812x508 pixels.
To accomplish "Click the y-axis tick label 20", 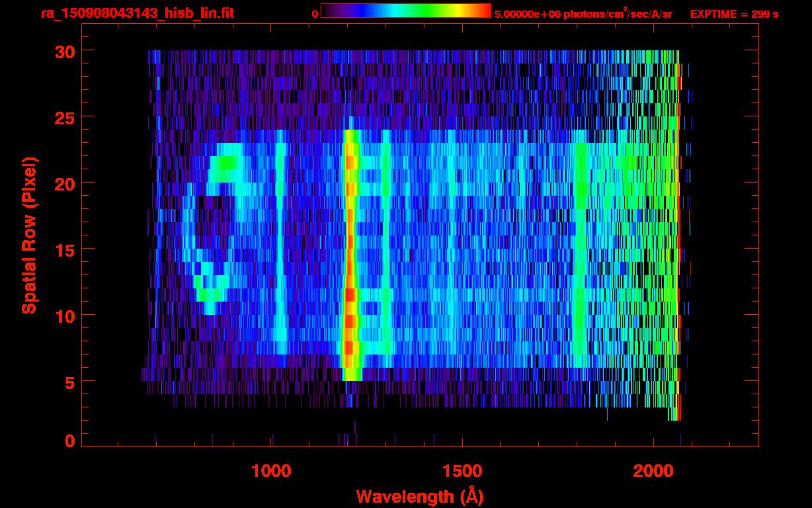I will [63, 183].
